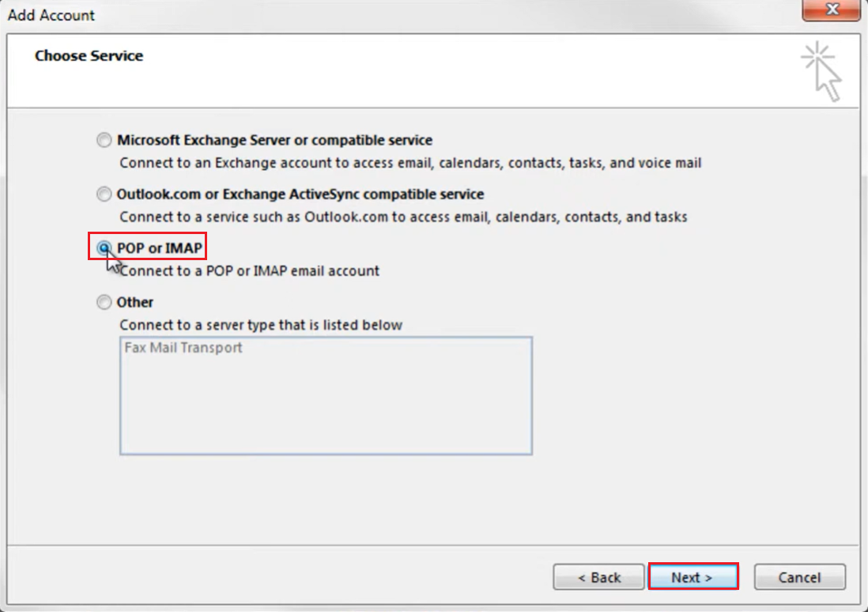The image size is (868, 612).
Task: Click empty area of server type listbox
Action: (326, 411)
